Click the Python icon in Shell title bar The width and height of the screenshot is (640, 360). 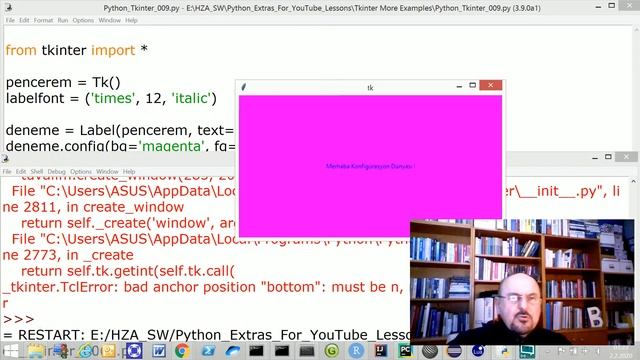pos(5,159)
